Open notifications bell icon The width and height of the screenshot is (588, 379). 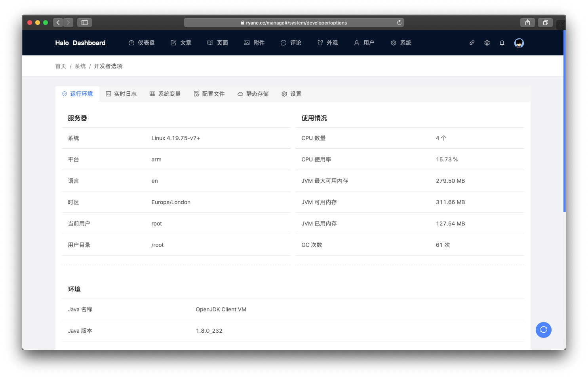[502, 43]
